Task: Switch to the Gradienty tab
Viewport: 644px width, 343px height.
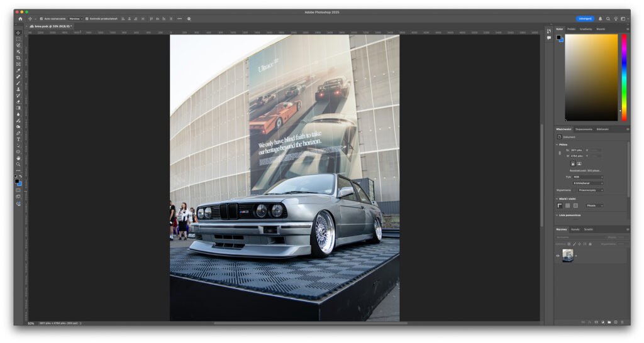Action: point(586,29)
